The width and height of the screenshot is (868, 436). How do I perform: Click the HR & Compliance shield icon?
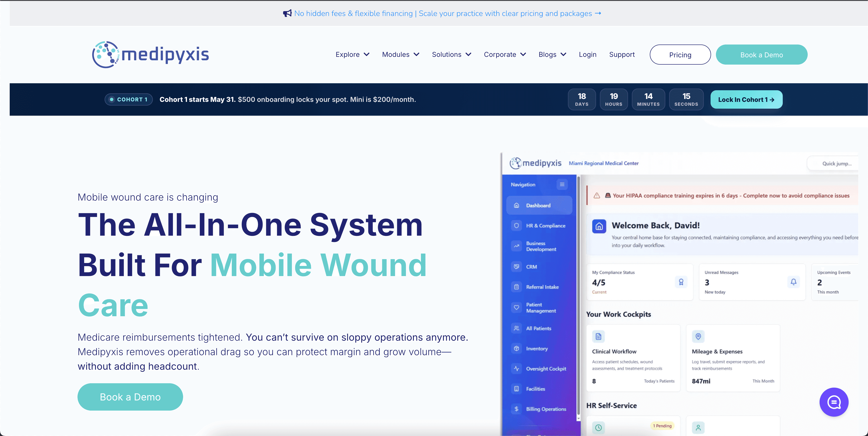point(516,226)
